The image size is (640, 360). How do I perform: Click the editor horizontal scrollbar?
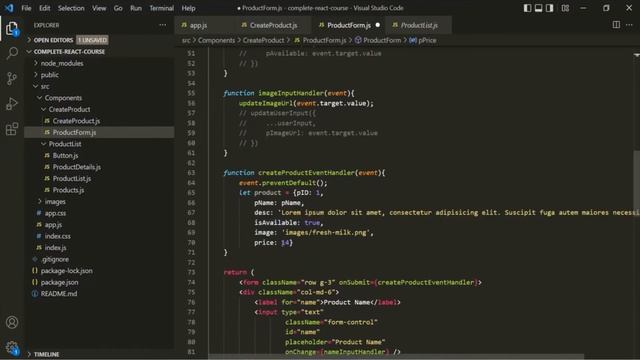click(x=396, y=357)
